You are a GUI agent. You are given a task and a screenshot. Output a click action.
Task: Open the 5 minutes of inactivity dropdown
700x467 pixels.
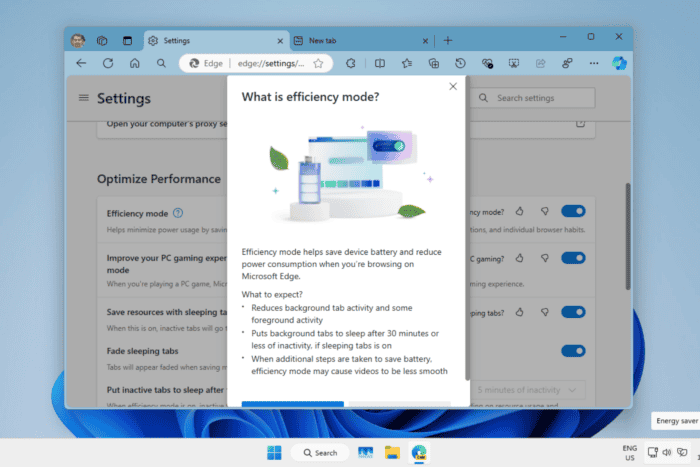click(x=527, y=390)
